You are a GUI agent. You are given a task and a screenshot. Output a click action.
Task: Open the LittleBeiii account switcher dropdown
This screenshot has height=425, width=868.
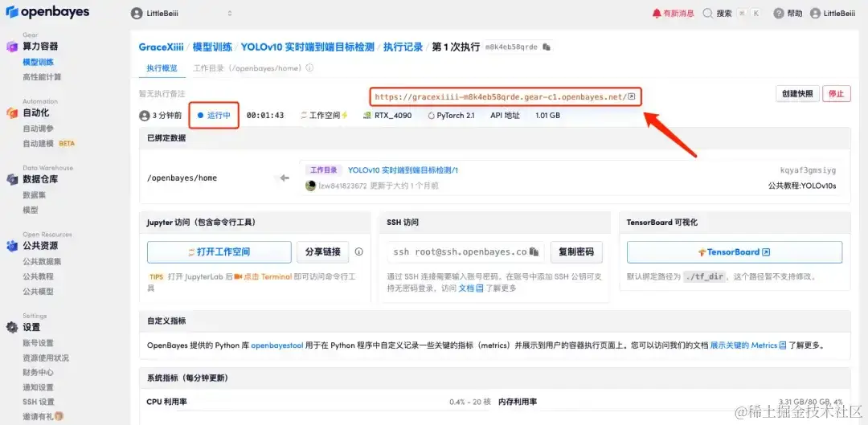coord(182,14)
